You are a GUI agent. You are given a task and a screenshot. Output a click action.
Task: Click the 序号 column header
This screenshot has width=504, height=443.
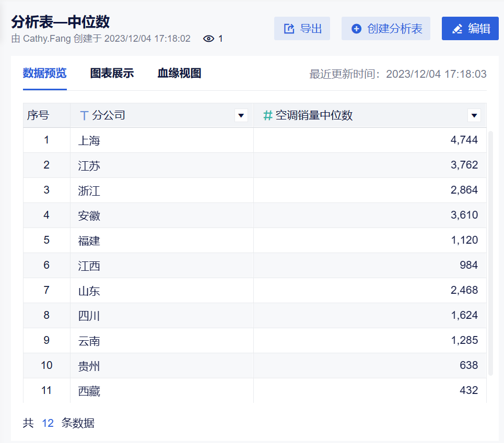click(x=38, y=115)
